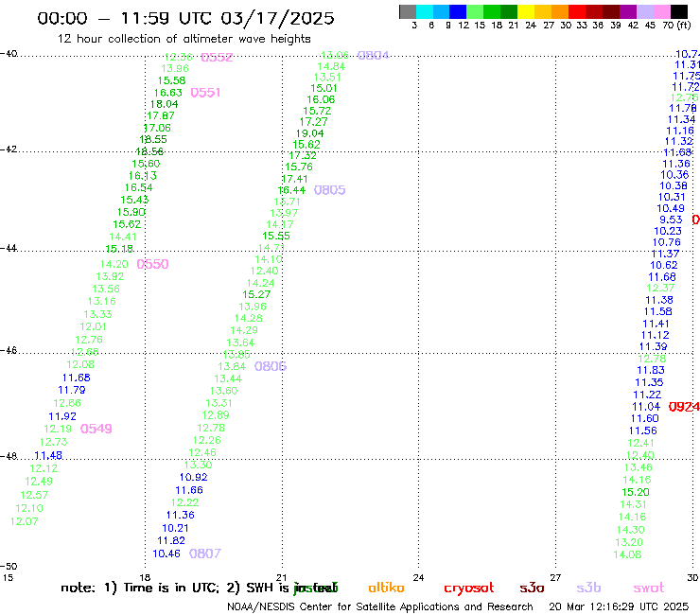The width and height of the screenshot is (700, 615).
Task: Click the 27 longitude axis label
Action: point(555,577)
